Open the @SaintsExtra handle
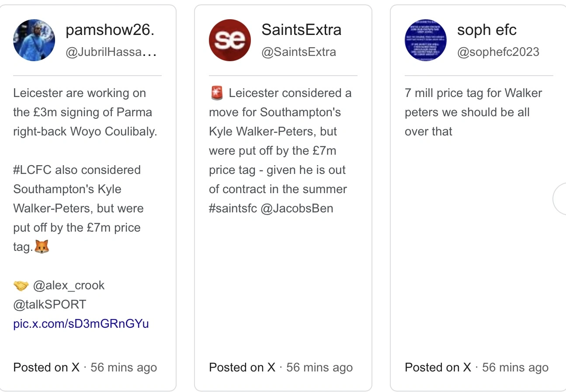 point(299,52)
